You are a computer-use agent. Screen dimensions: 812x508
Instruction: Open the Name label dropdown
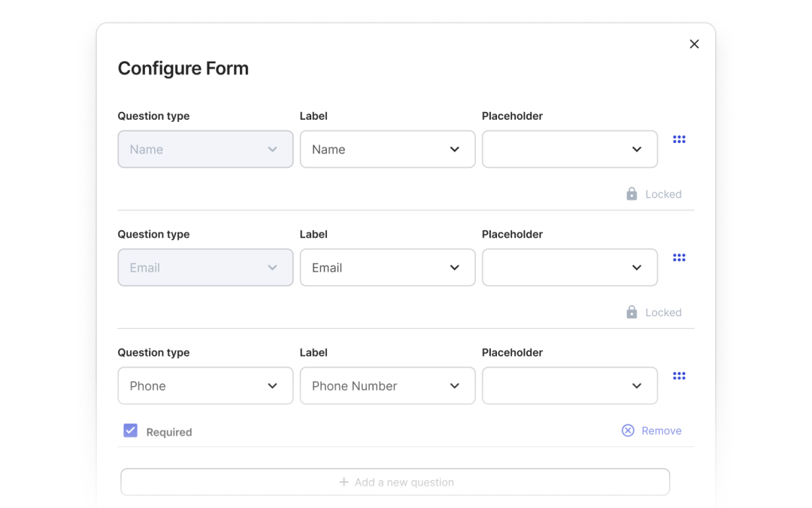coord(387,149)
